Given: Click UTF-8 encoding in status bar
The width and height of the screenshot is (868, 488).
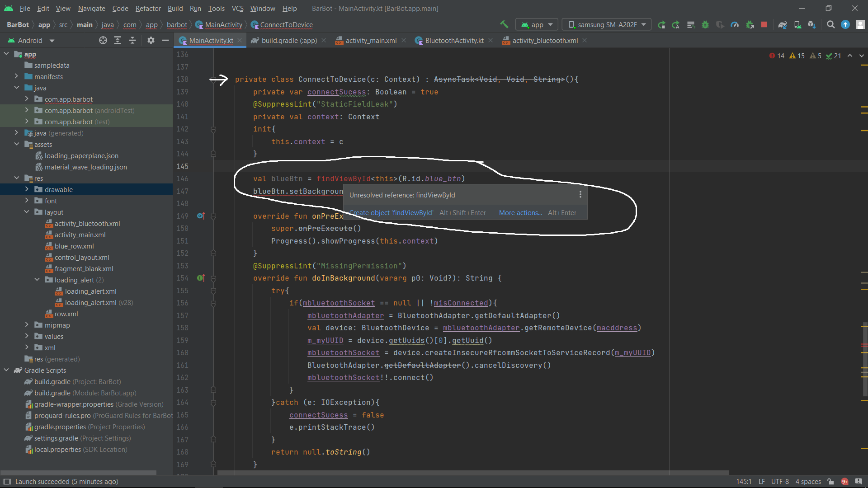Looking at the screenshot, I should (x=780, y=482).
